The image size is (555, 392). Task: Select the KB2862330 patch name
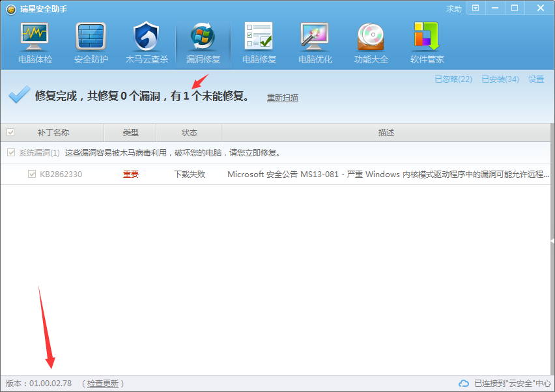[x=61, y=174]
